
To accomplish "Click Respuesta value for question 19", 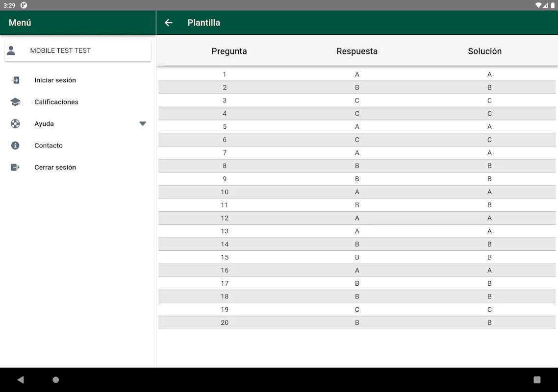I will [357, 310].
